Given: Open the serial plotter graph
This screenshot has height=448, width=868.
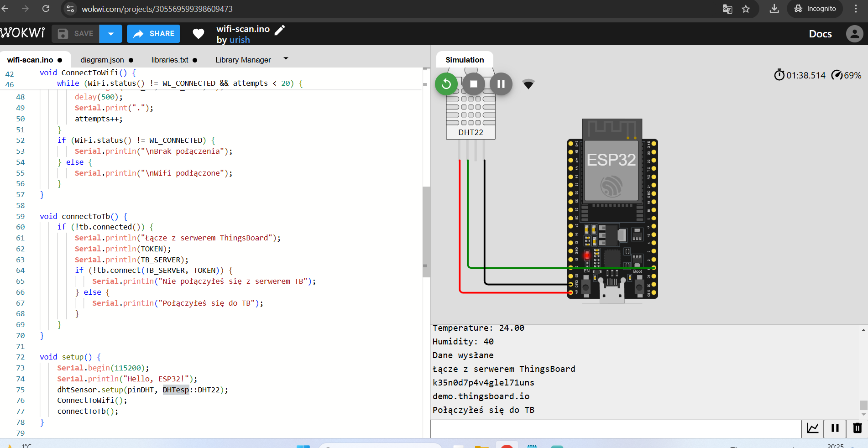Looking at the screenshot, I should [x=813, y=428].
